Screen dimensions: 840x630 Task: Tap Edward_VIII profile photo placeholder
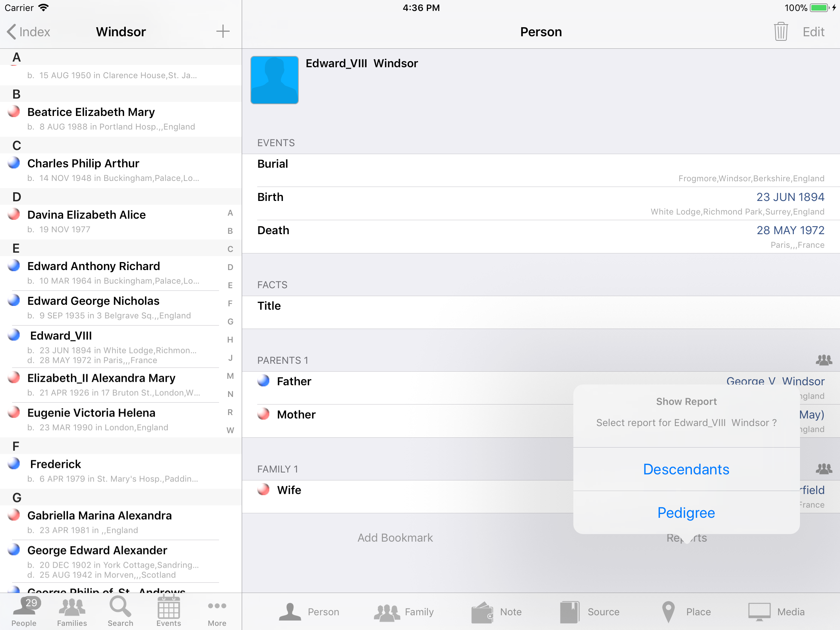[274, 80]
